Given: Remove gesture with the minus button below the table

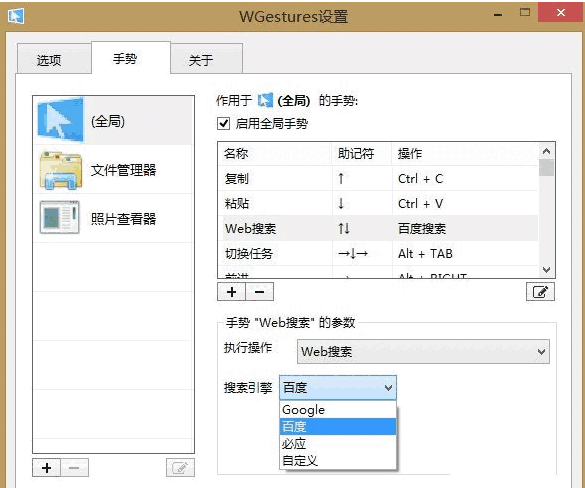Looking at the screenshot, I should [260, 292].
